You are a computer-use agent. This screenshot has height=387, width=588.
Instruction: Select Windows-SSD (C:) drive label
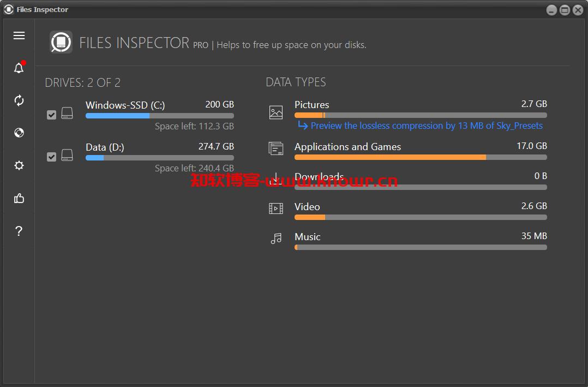pyautogui.click(x=125, y=105)
